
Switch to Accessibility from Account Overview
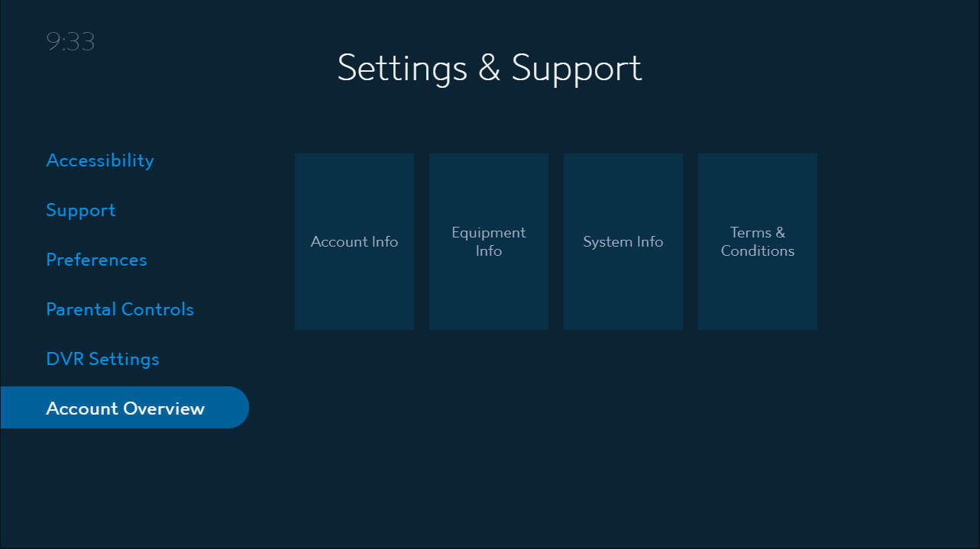pyautogui.click(x=99, y=160)
